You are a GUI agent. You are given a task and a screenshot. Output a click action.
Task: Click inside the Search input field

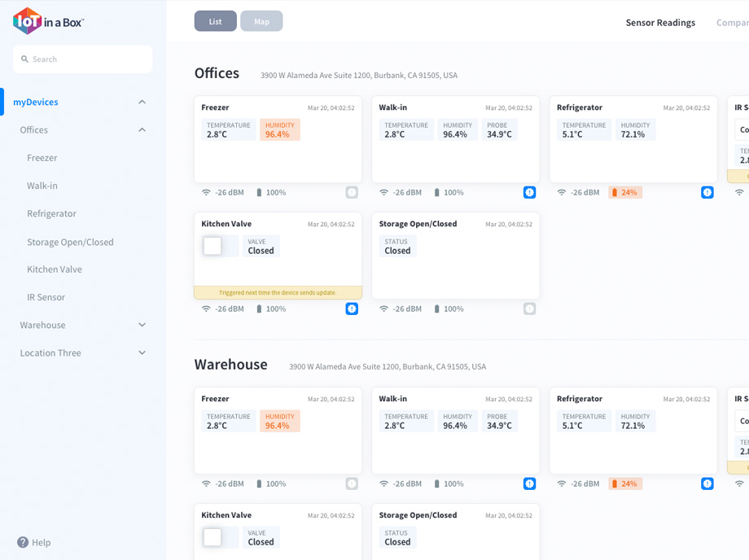pos(83,59)
